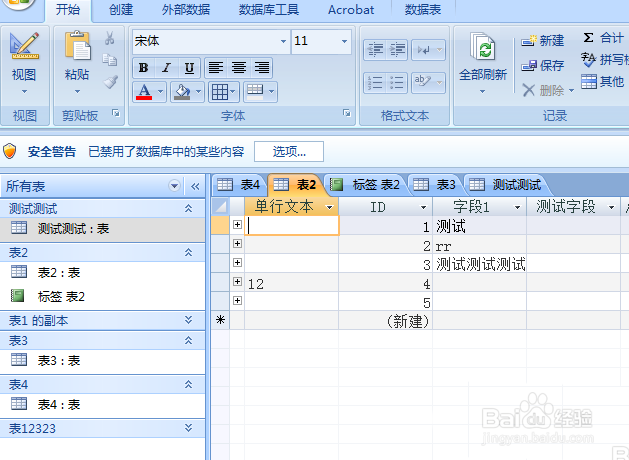Screen dimensions: 629x460
Task: Open font color dropdown arrow
Action: pos(160,92)
